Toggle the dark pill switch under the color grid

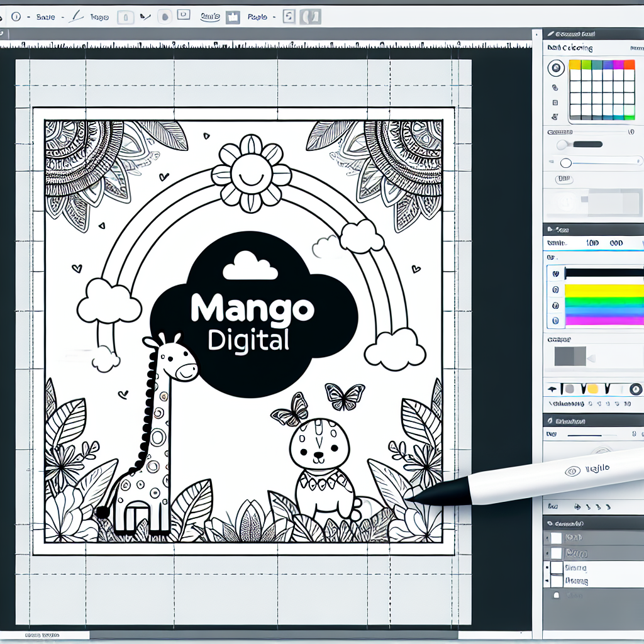tap(587, 144)
